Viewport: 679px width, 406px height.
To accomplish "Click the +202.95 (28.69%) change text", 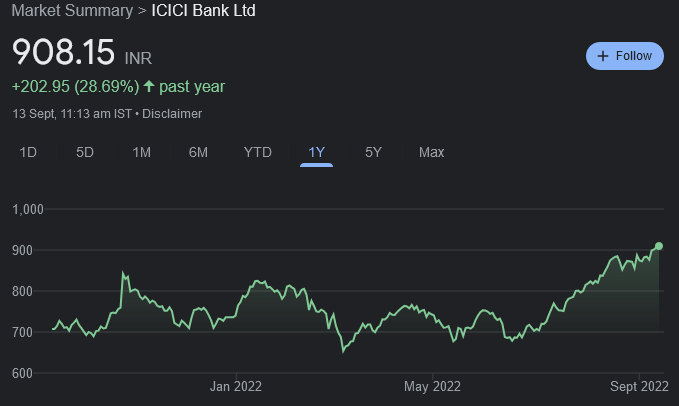I will [73, 86].
